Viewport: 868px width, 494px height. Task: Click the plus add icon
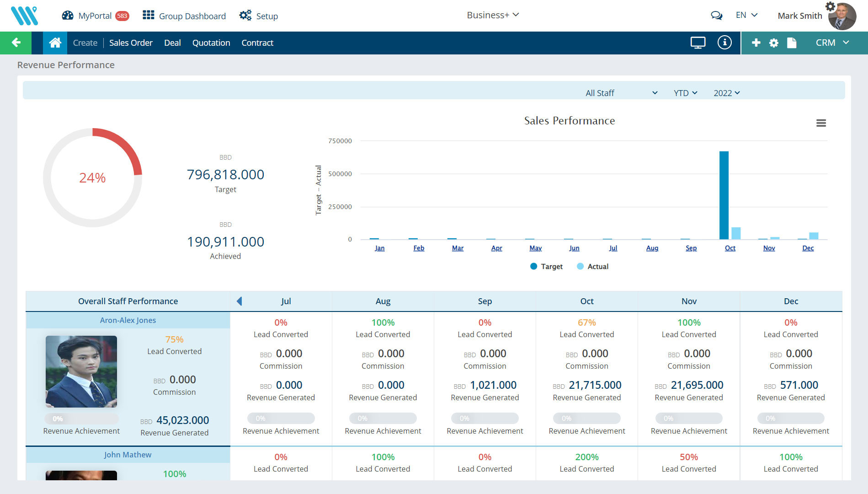[756, 43]
